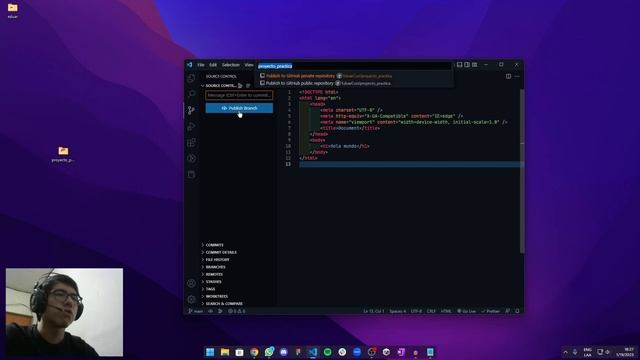Select Publish to GitHub private repository

354,76
